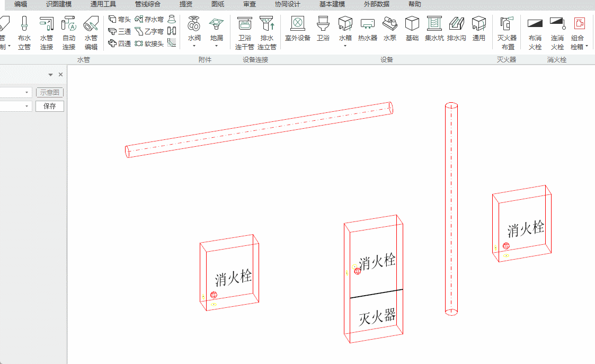595x364 pixels.
Task: Open the 编辑 menu tab
Action: pyautogui.click(x=21, y=4)
